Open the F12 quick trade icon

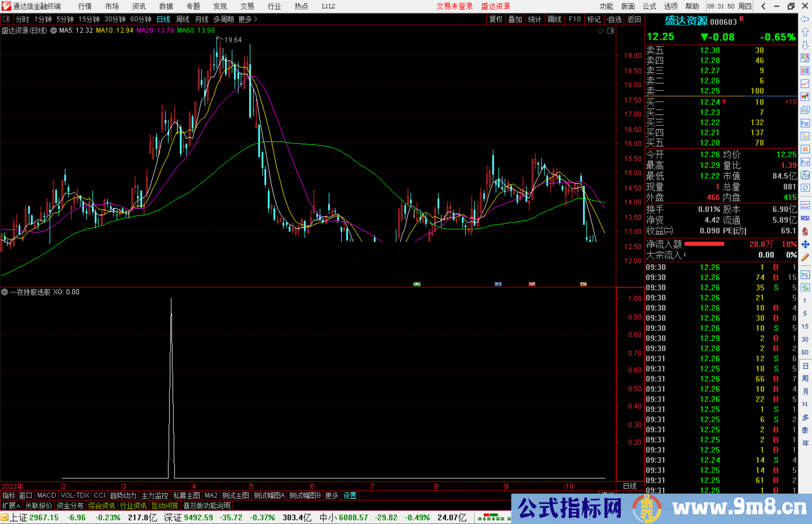click(805, 162)
